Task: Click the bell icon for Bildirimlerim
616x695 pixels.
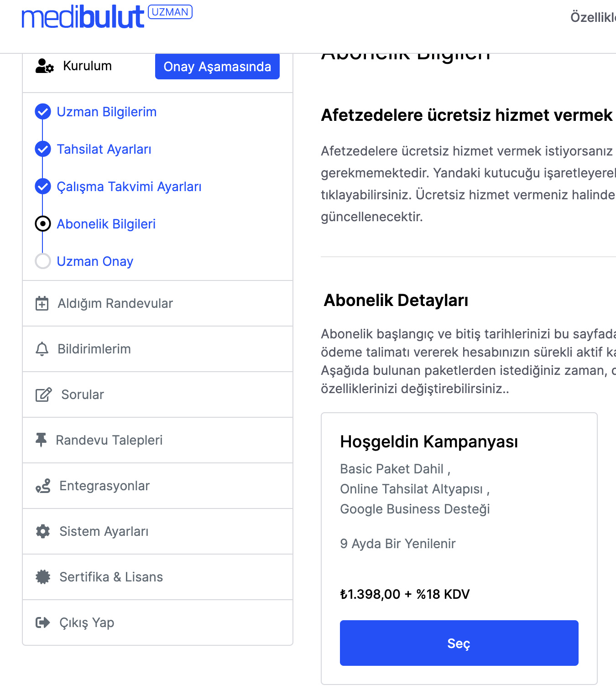Action: pyautogui.click(x=42, y=349)
